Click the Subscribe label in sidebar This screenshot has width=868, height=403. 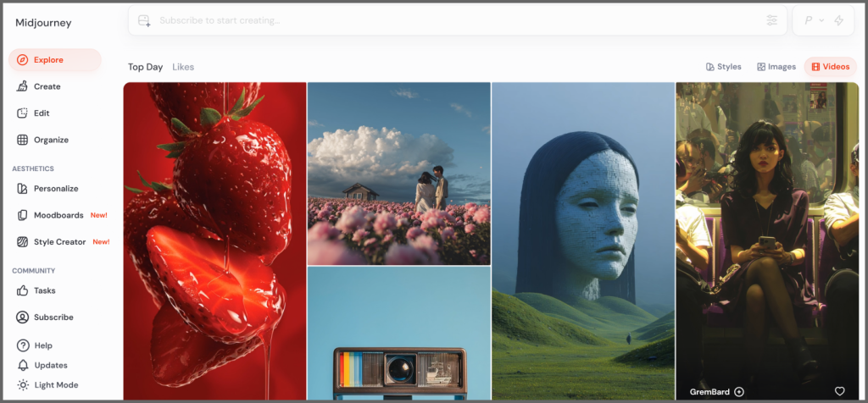[x=53, y=317]
